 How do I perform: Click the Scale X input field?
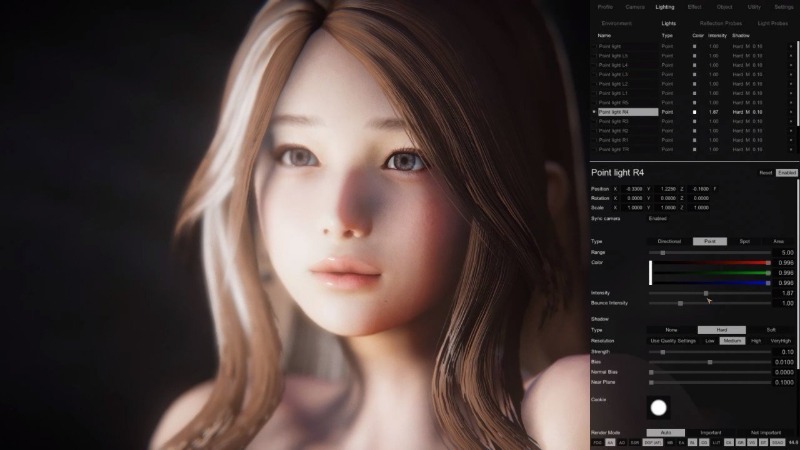(x=633, y=208)
